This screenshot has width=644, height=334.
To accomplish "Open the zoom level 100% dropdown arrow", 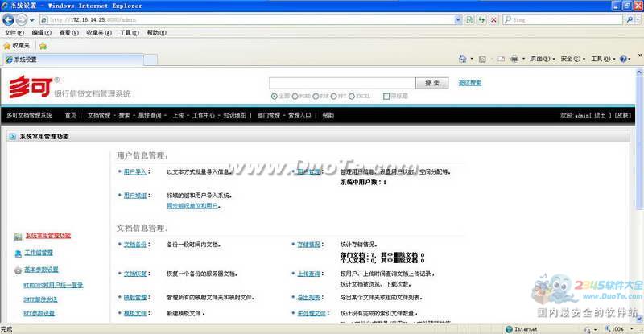I will (632, 329).
